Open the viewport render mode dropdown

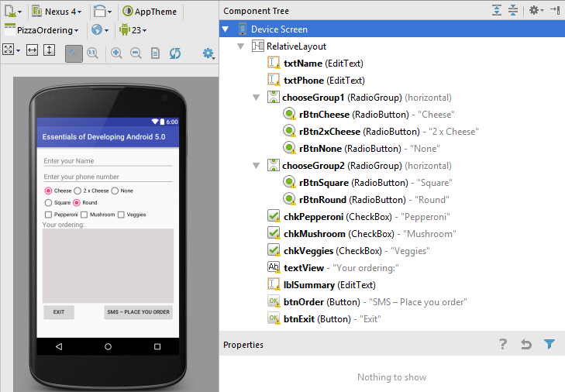click(x=11, y=50)
